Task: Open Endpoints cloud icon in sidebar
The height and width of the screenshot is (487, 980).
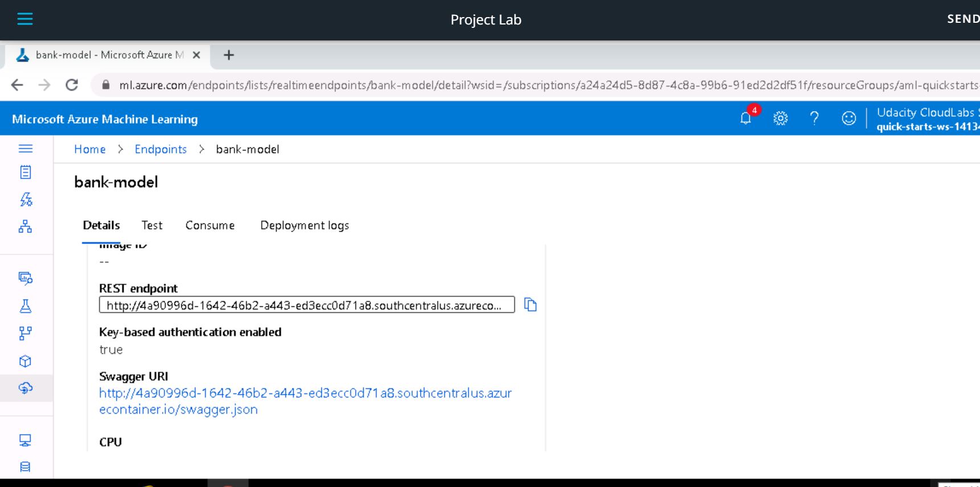Action: 26,388
